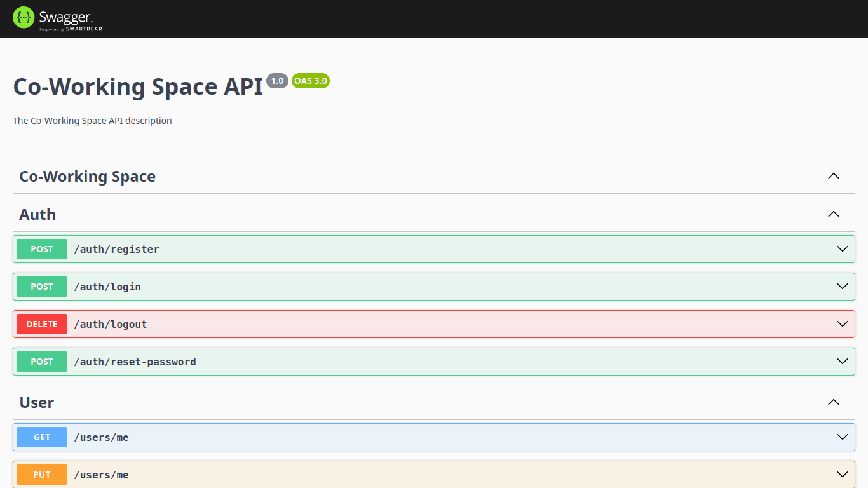Click the API description text
The image size is (868, 488).
point(92,121)
